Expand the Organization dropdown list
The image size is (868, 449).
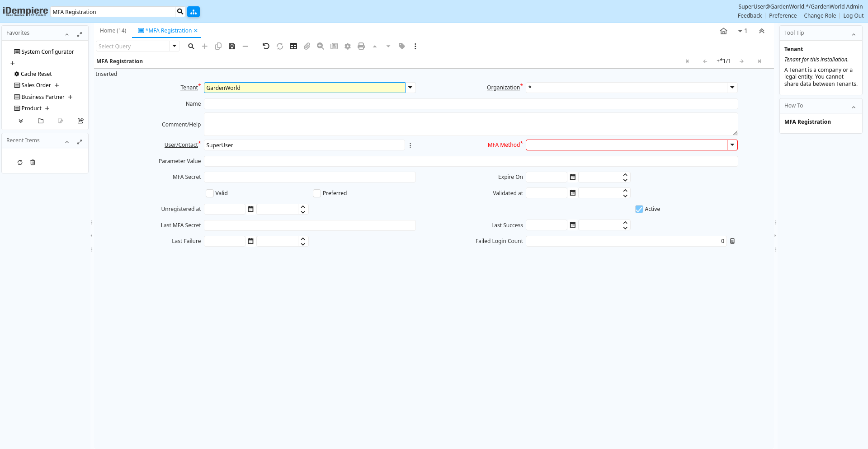coord(732,88)
